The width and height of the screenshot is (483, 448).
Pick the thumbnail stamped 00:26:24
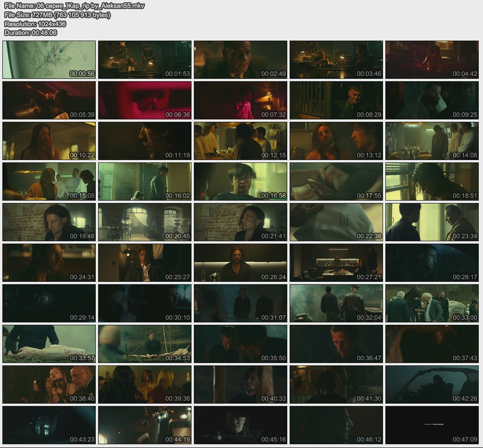[241, 262]
